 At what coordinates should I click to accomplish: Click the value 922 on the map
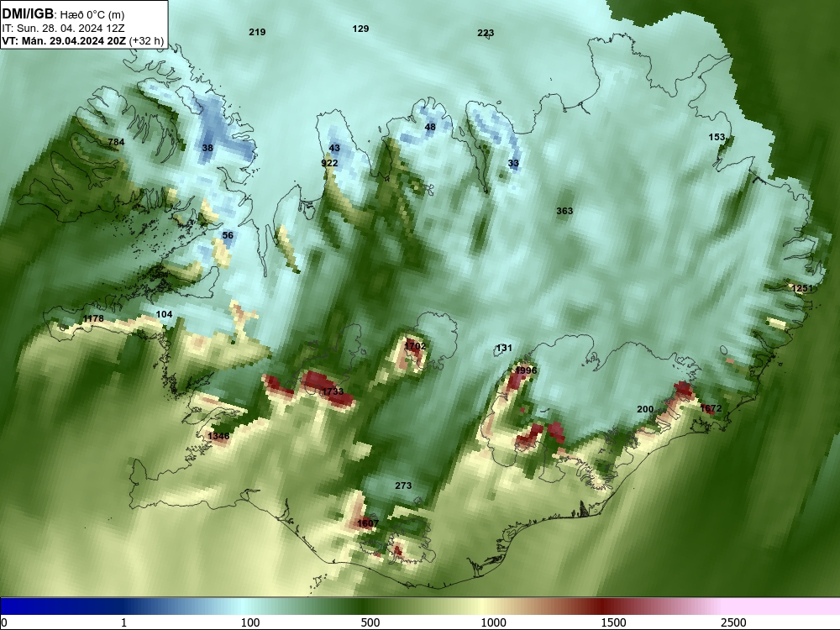(329, 163)
